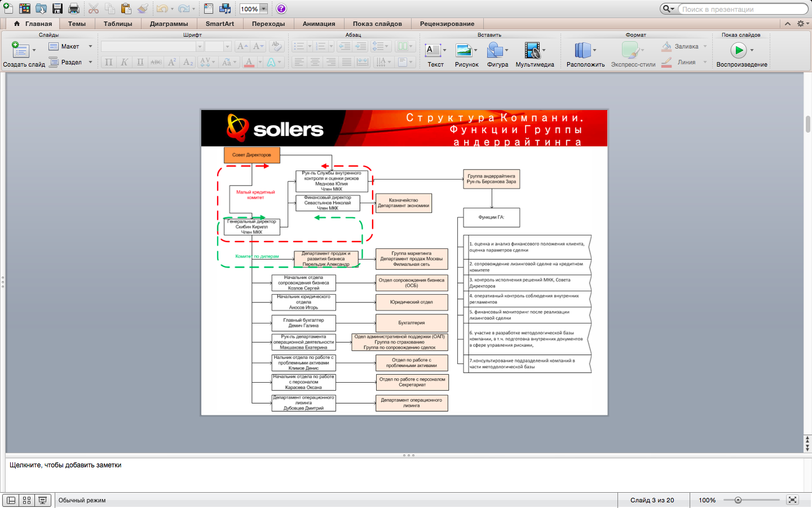Click the decrease font size icon
Image resolution: width=812 pixels, height=508 pixels.
(258, 46)
